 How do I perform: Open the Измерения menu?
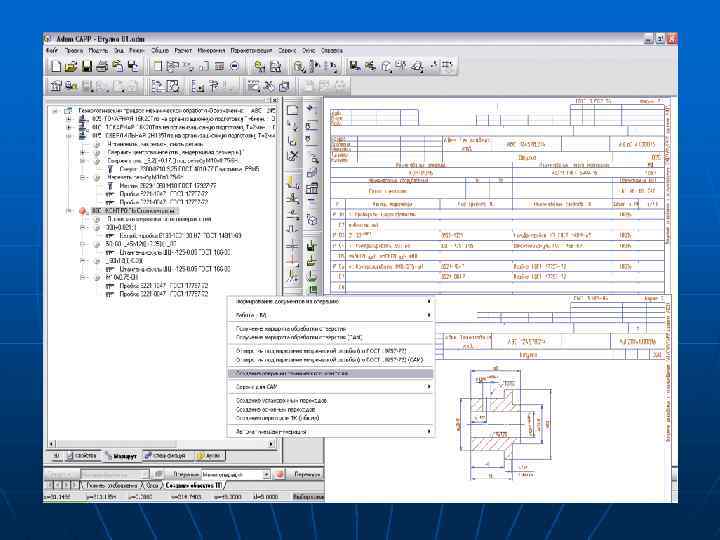pyautogui.click(x=211, y=51)
